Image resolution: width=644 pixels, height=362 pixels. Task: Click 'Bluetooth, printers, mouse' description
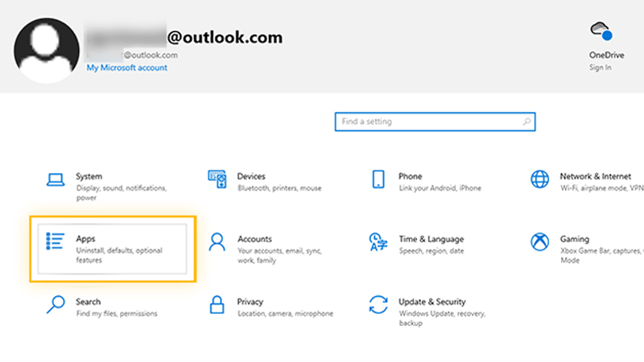(279, 188)
